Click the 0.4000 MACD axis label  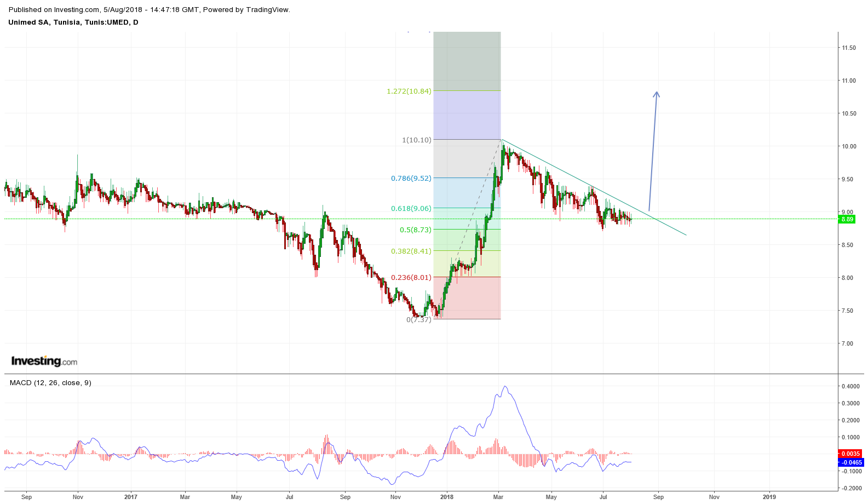click(850, 386)
